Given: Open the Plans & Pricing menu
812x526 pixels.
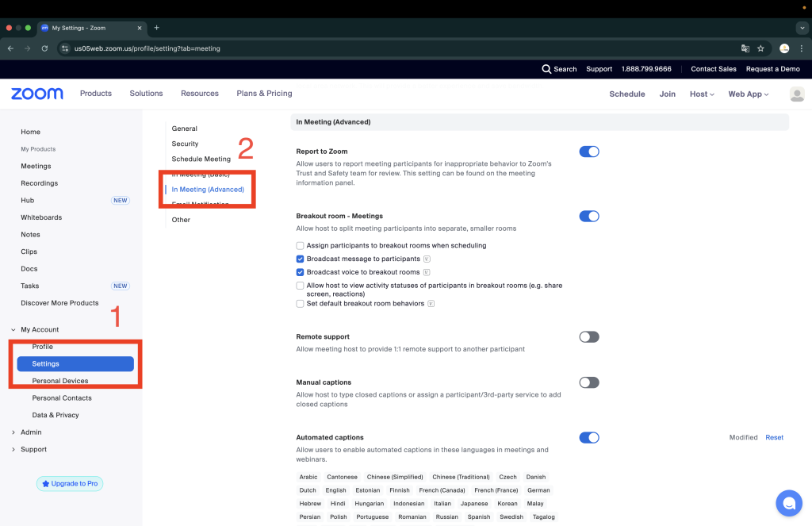Looking at the screenshot, I should click(x=263, y=94).
